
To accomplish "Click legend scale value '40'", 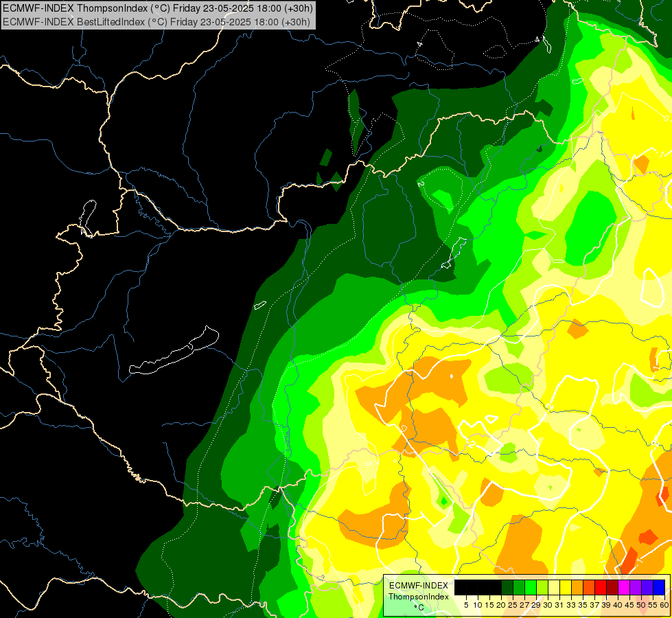I will click(x=618, y=605).
